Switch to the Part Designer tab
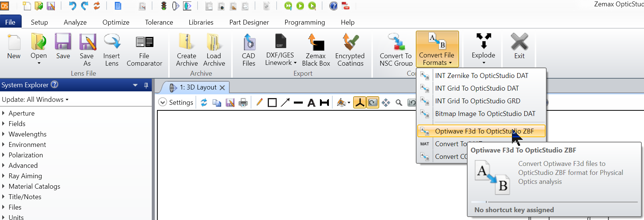Viewport: 644px width, 220px height. point(249,22)
